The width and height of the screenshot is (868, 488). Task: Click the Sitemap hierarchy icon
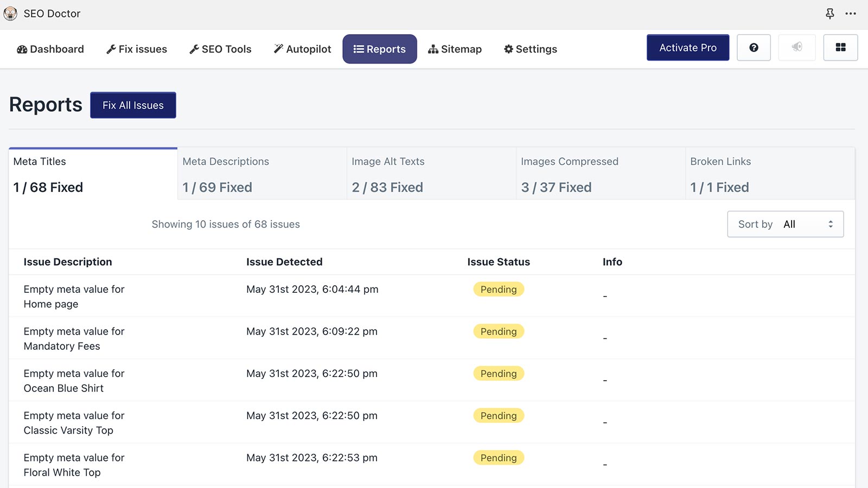(x=432, y=49)
